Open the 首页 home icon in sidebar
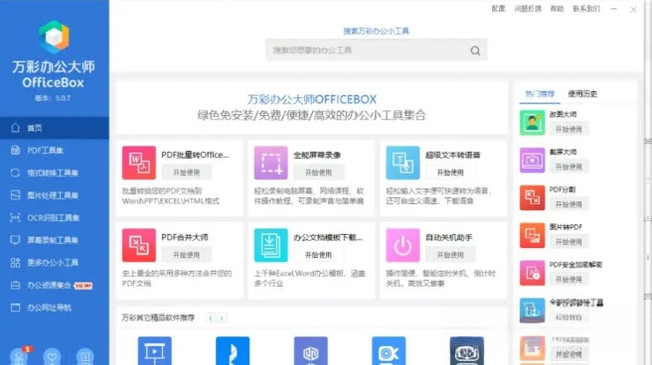The image size is (652, 365). (x=15, y=128)
